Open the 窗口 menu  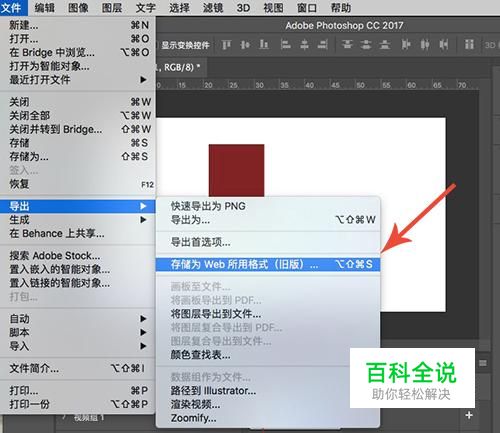coord(307,7)
